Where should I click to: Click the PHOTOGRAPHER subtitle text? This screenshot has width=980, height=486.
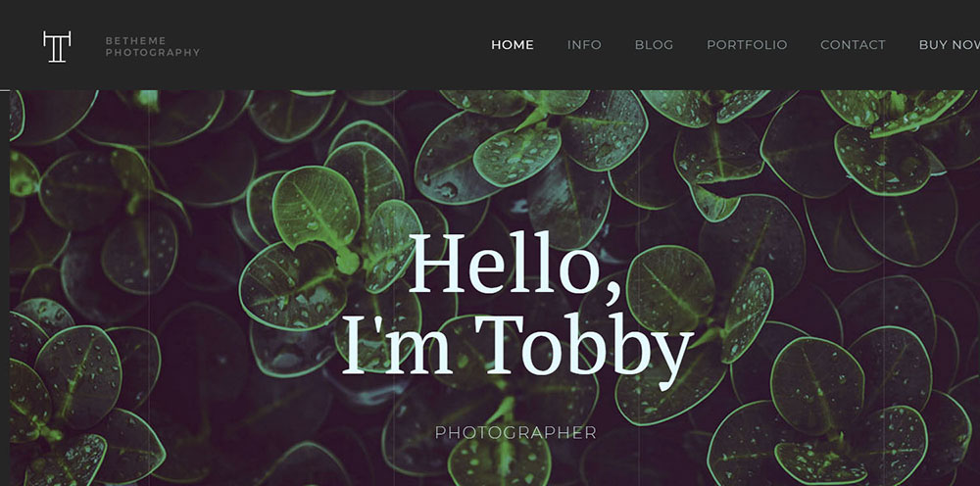coord(515,433)
